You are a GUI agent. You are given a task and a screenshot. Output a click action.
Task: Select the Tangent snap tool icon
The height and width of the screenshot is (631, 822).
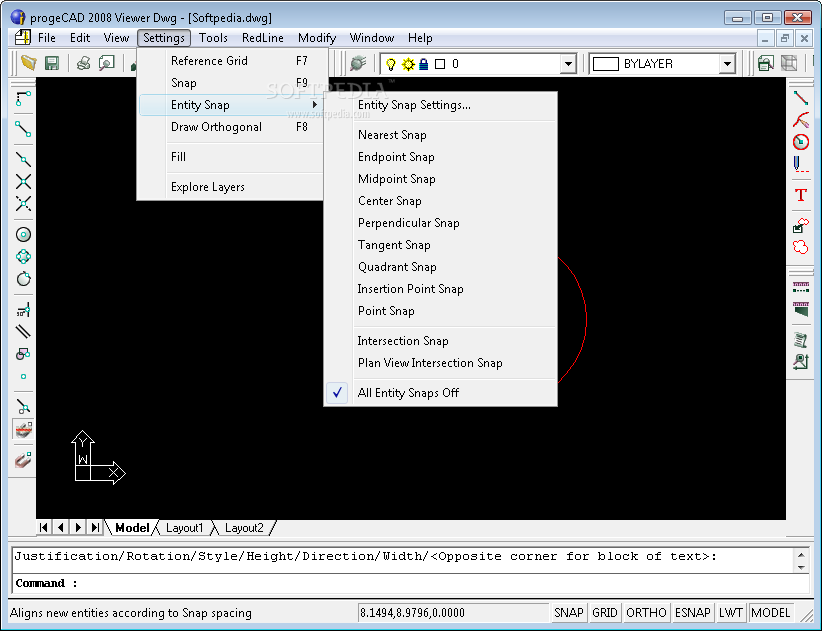pyautogui.click(x=23, y=278)
